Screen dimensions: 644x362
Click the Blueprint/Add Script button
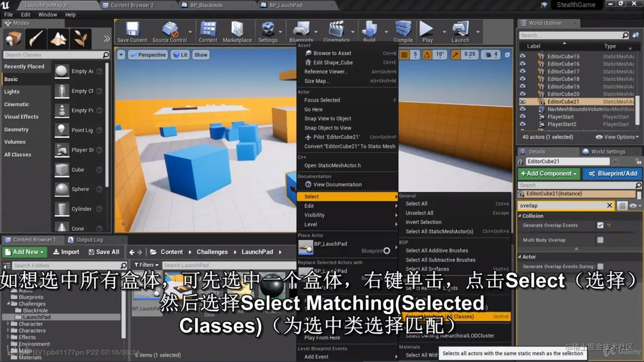tap(612, 174)
